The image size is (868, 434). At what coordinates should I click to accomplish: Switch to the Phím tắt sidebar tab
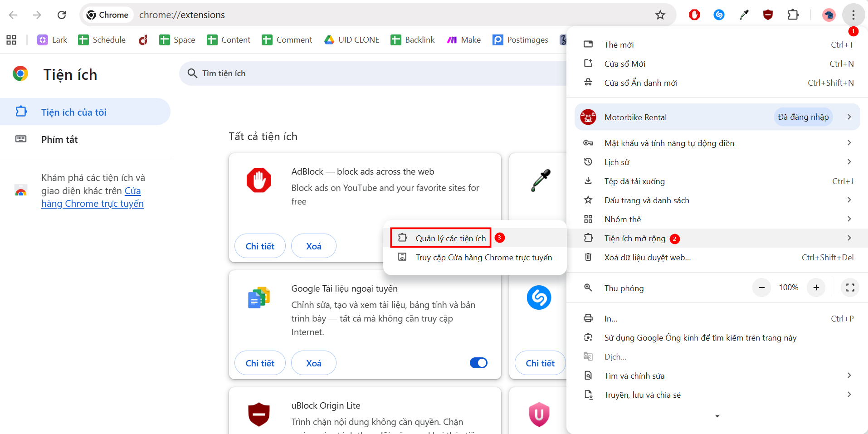tap(59, 139)
